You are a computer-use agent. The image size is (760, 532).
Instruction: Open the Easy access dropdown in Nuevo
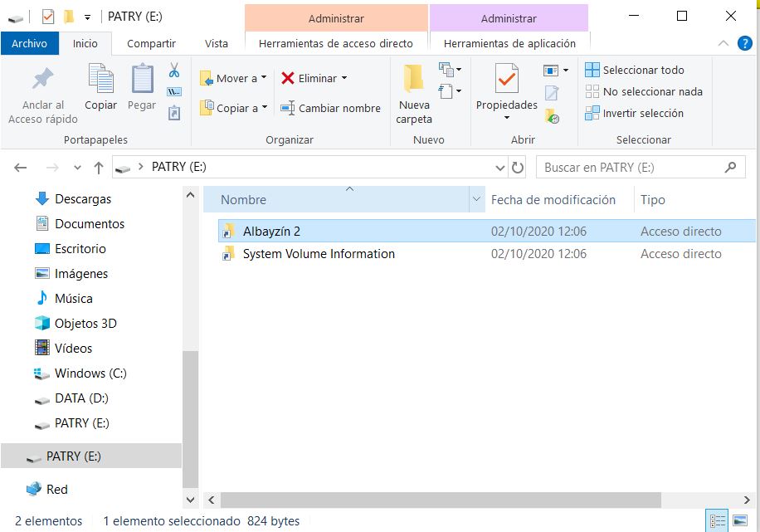point(450,91)
